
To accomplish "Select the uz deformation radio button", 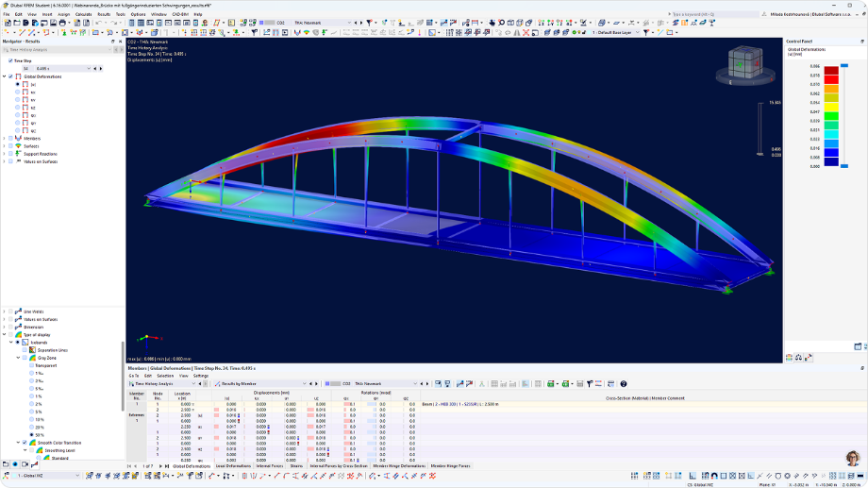I will [18, 108].
